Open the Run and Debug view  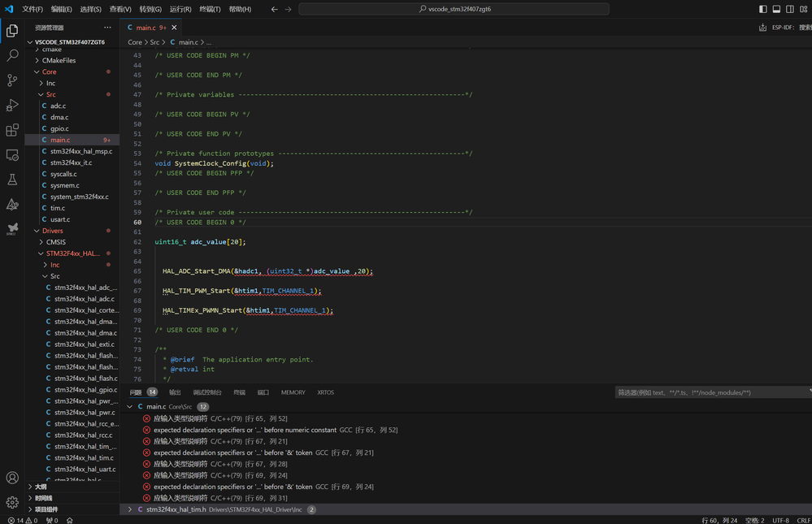point(12,106)
